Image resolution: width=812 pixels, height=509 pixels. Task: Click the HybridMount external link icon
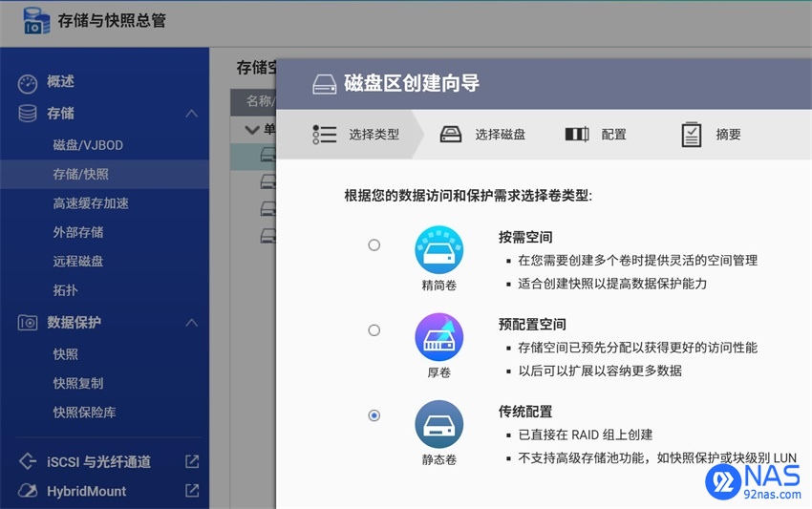(192, 490)
